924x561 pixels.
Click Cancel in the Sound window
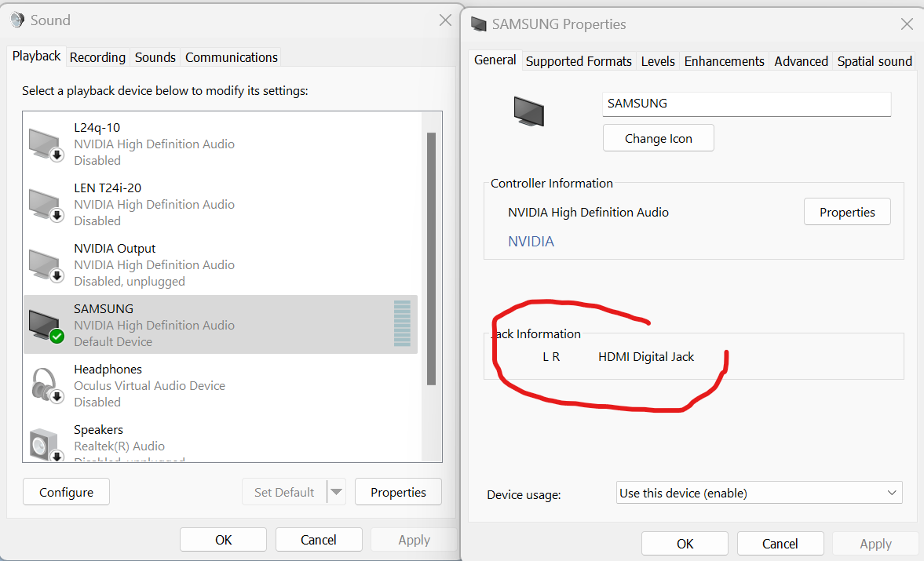(318, 540)
